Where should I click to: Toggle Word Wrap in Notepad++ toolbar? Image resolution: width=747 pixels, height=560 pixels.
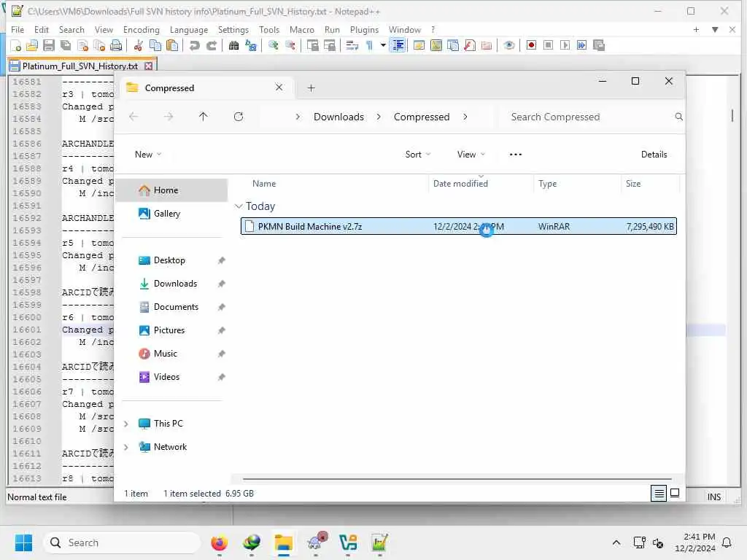(352, 45)
